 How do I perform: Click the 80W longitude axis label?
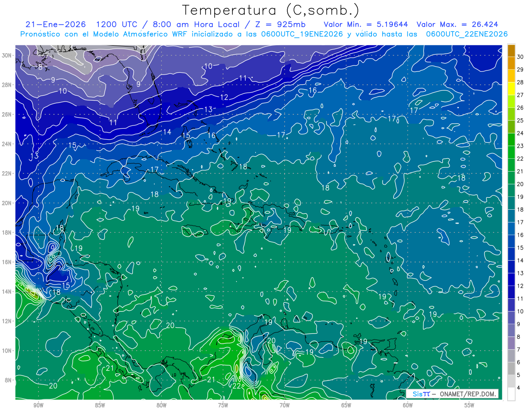click(x=161, y=405)
